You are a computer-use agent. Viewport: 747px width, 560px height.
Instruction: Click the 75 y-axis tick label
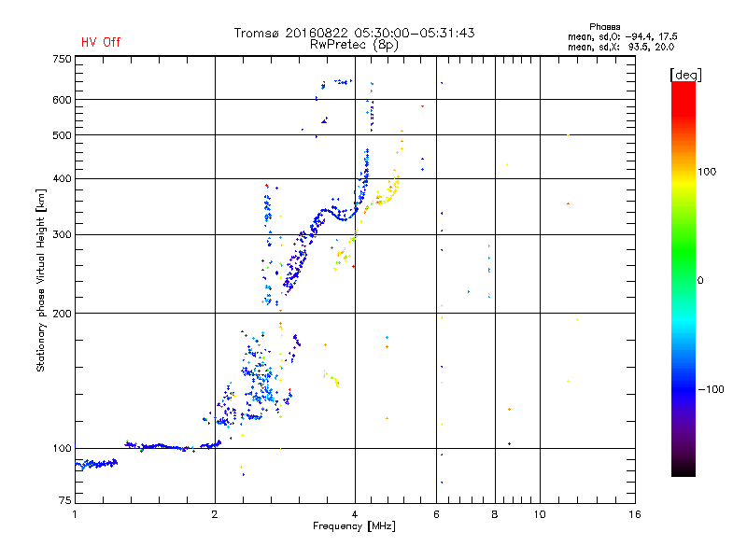click(x=65, y=500)
